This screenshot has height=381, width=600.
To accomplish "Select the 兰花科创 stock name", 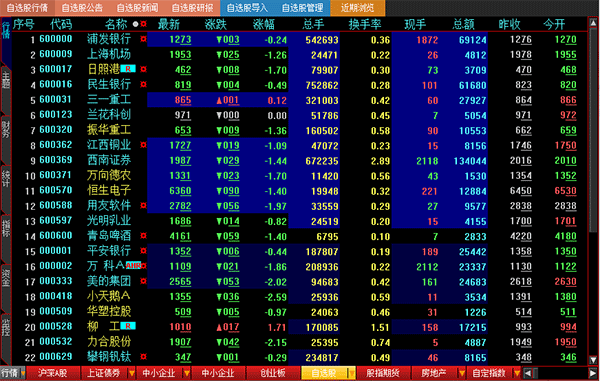I will coord(109,114).
